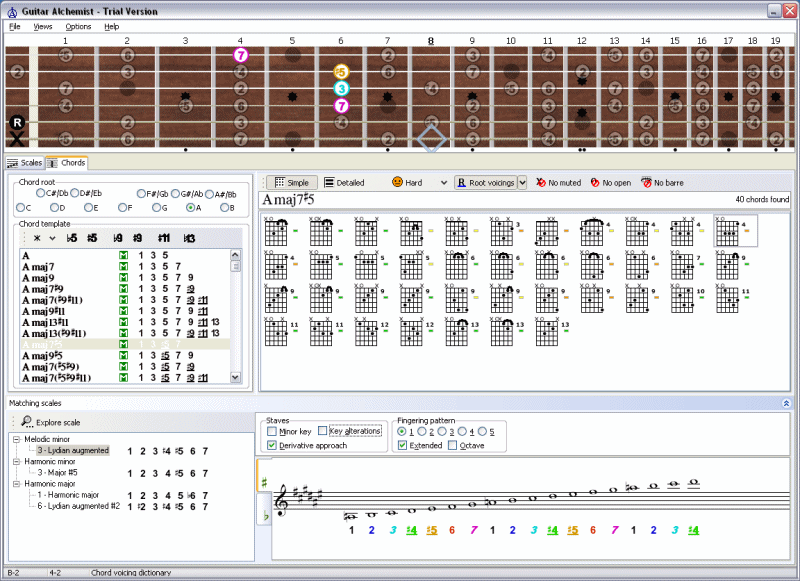This screenshot has width=800, height=581.
Task: Uncheck the Derivative approach checkbox
Action: (x=272, y=445)
